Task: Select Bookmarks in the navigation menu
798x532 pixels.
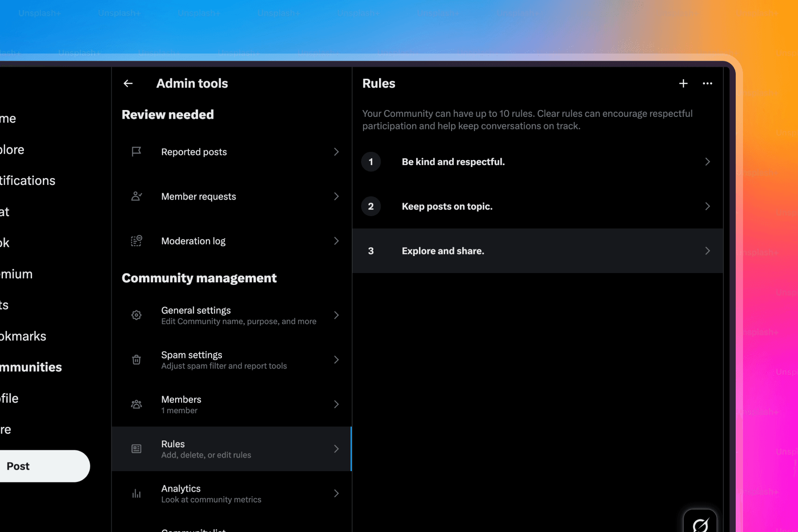Action: 23,336
